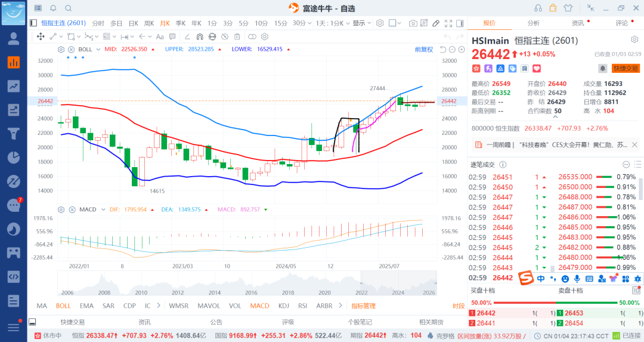Toggle KDJ indicator in bottom bar
Image resolution: width=644 pixels, height=342 pixels.
(284, 306)
